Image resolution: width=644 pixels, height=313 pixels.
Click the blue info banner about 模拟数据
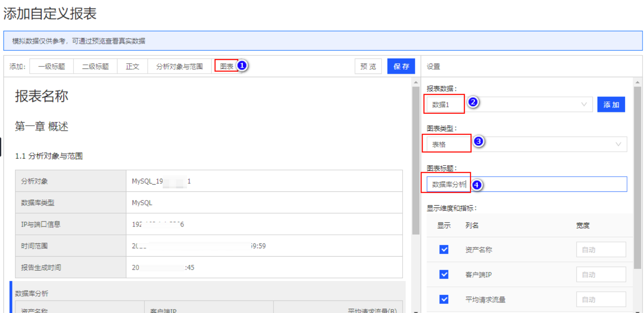323,41
